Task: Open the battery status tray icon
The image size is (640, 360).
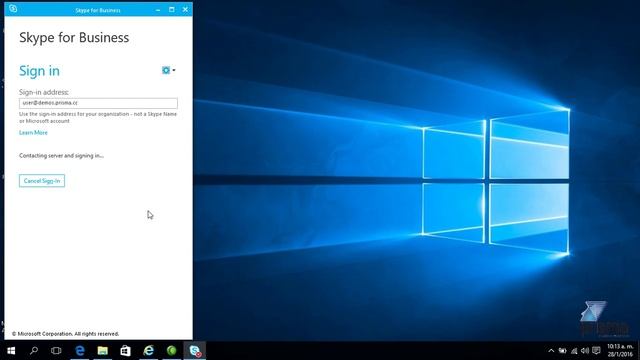Action: (562, 351)
